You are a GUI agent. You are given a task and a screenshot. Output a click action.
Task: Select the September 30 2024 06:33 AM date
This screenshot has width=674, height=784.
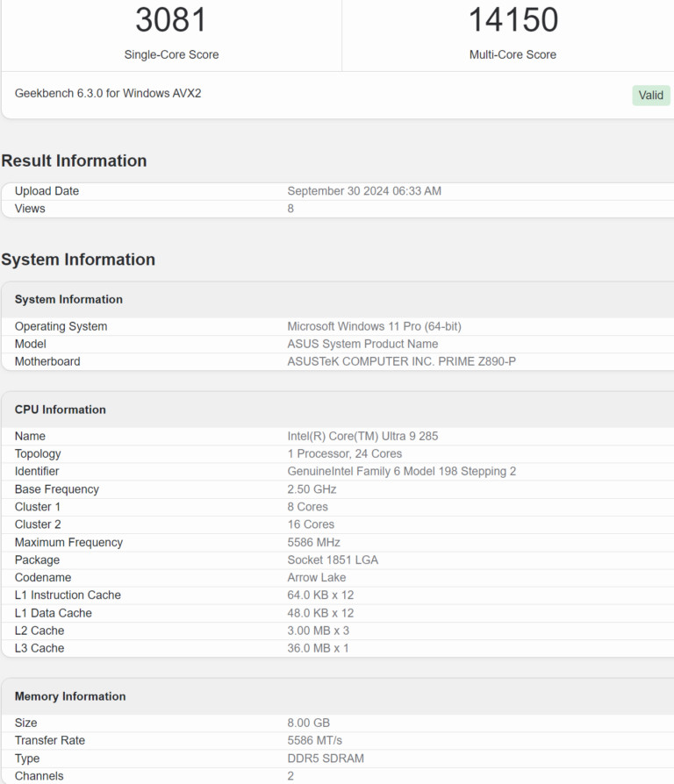[364, 191]
